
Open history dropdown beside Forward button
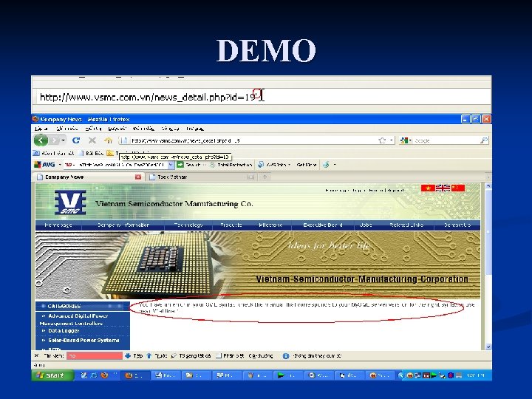click(64, 140)
